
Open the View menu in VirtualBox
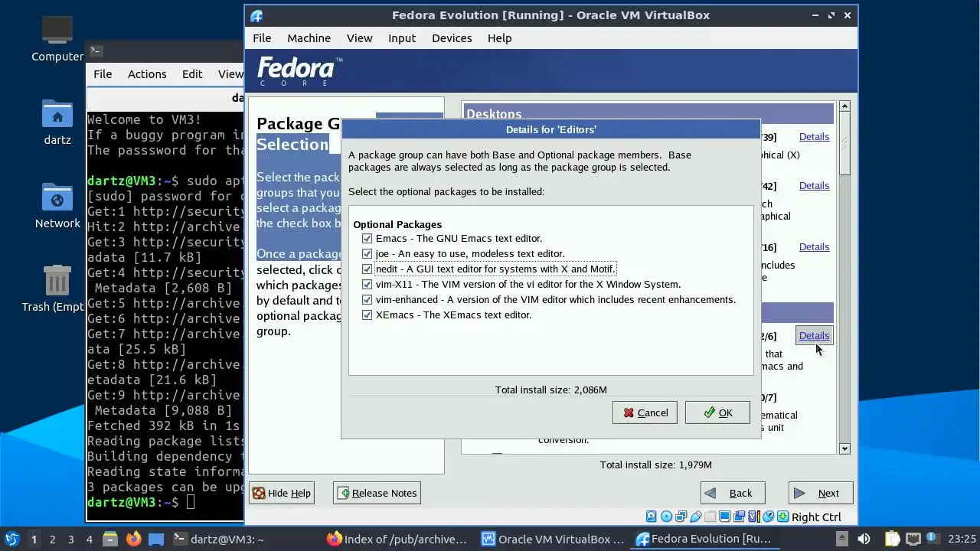click(359, 37)
